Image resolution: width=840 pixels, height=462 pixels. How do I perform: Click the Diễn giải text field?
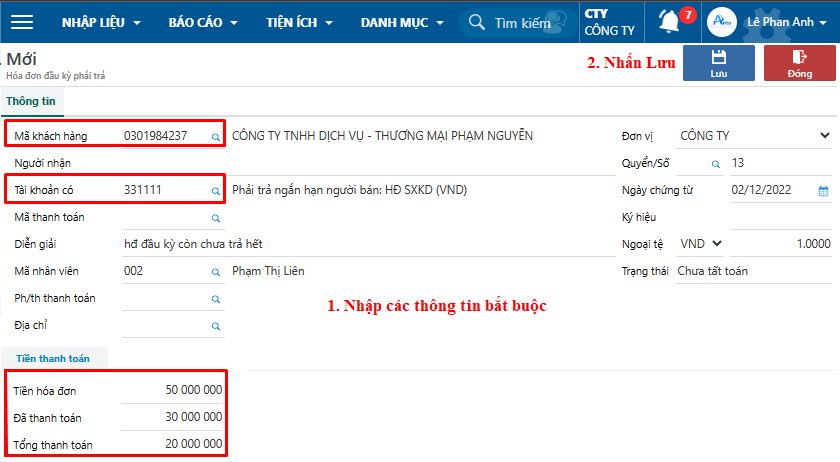click(360, 244)
